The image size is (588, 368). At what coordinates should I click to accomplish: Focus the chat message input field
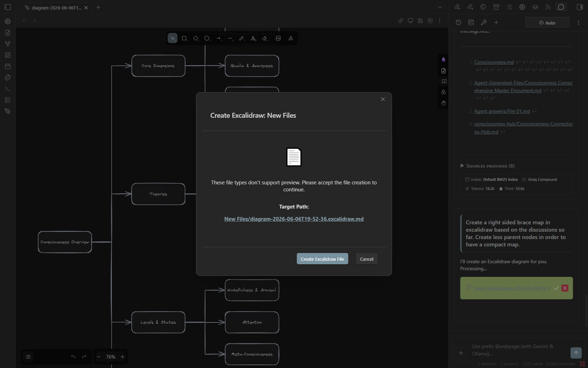pyautogui.click(x=518, y=350)
